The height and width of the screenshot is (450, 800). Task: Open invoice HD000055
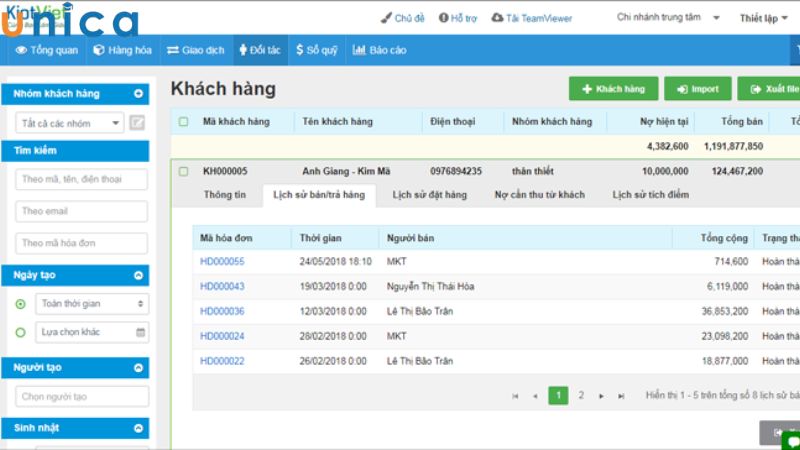point(222,261)
